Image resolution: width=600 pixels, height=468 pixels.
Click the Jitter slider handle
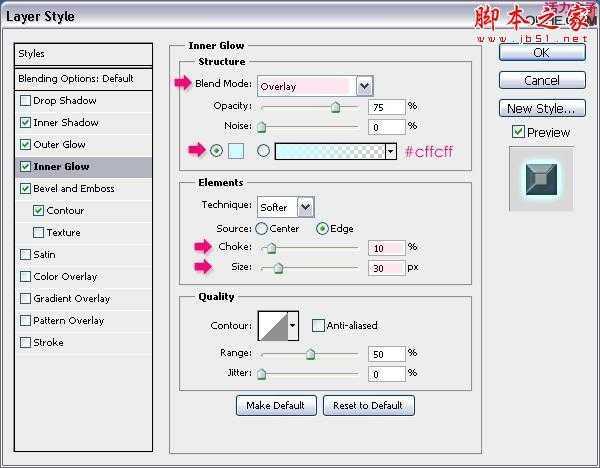tap(261, 373)
